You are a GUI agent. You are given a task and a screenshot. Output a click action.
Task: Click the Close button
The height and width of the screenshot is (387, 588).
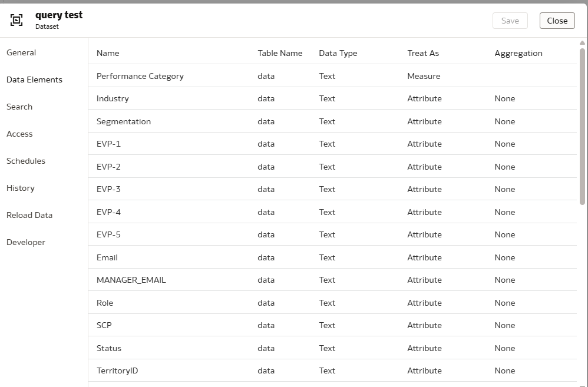(557, 21)
